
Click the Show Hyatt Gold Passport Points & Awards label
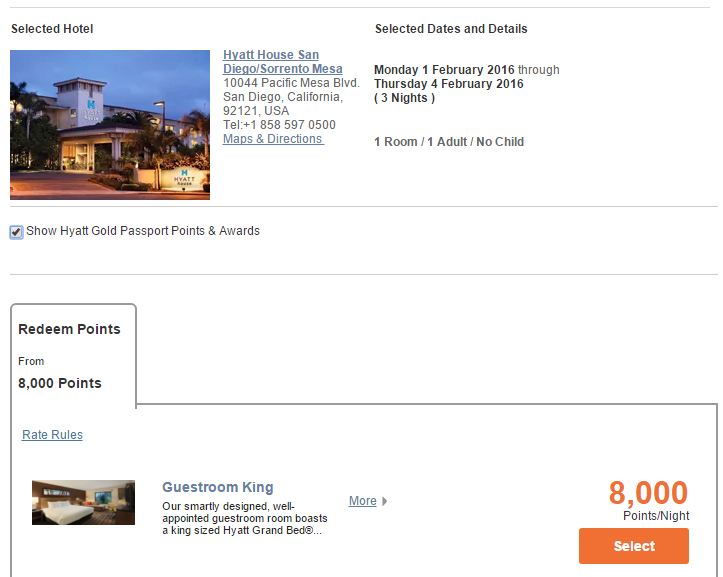[143, 231]
